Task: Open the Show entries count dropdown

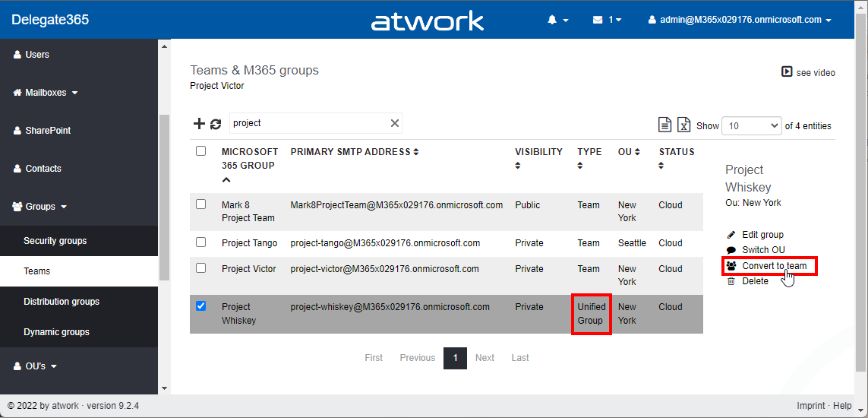Action: click(751, 126)
